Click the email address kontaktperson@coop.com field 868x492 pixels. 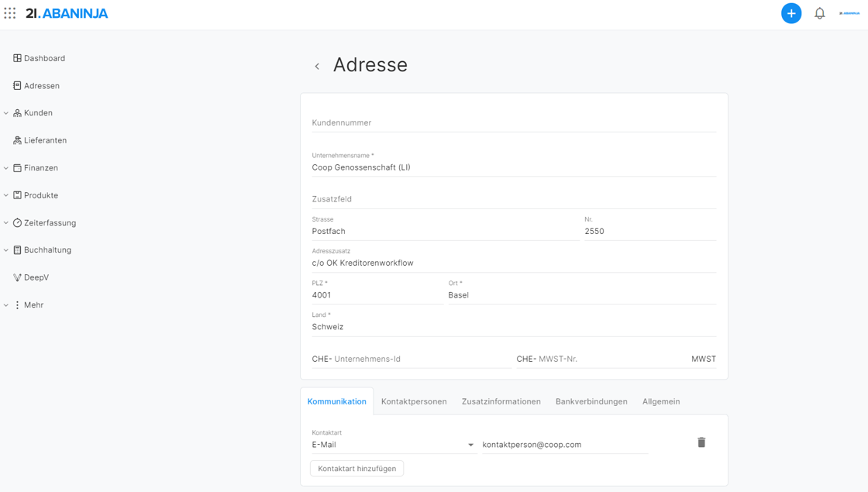pyautogui.click(x=565, y=445)
